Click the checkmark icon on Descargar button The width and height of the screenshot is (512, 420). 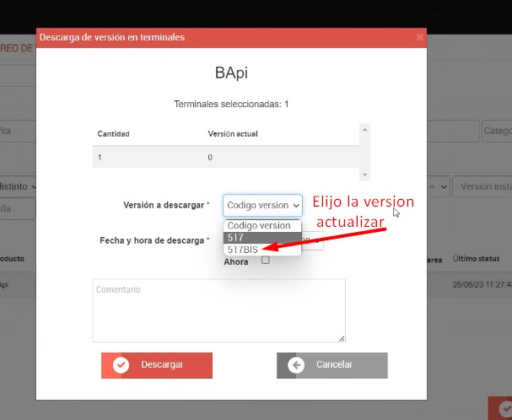tap(121, 365)
